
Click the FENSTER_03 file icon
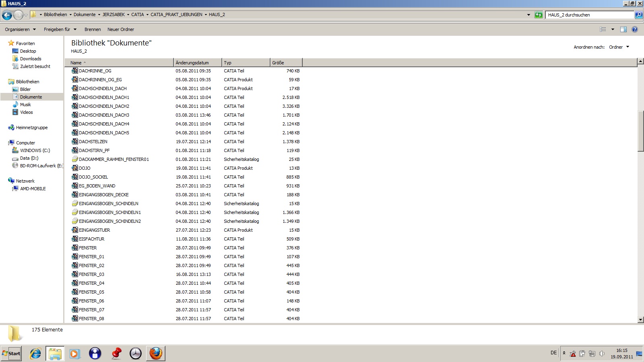tap(74, 274)
